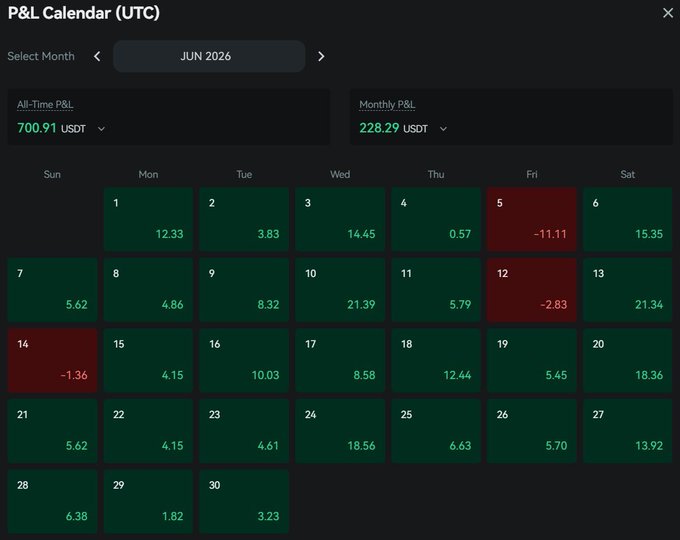Select June 15 cell showing 4.15
Image resolution: width=680 pixels, height=540 pixels.
point(148,360)
